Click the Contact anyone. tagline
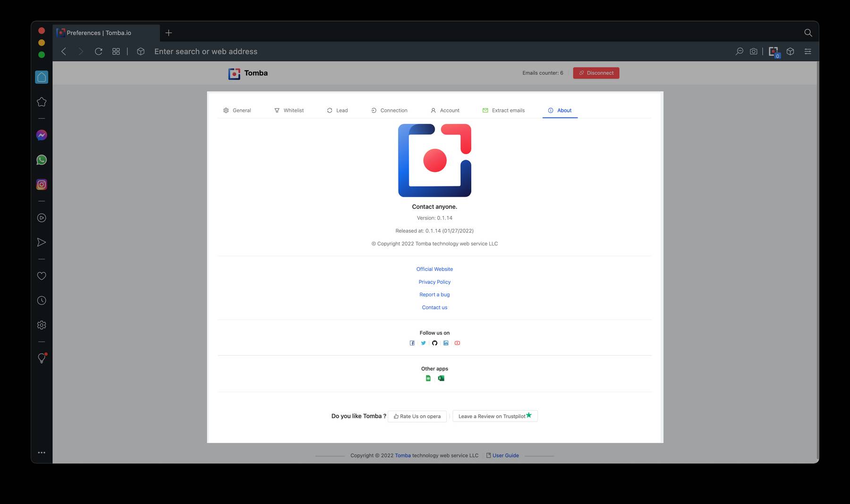Image resolution: width=850 pixels, height=504 pixels. pyautogui.click(x=434, y=207)
